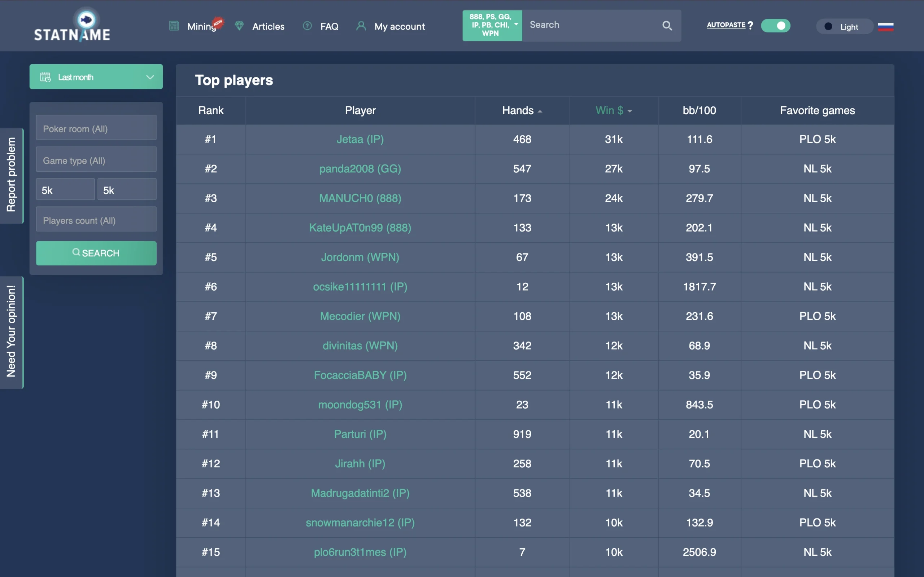Toggle the Autopaste switch off
The width and height of the screenshot is (924, 577).
pyautogui.click(x=775, y=26)
